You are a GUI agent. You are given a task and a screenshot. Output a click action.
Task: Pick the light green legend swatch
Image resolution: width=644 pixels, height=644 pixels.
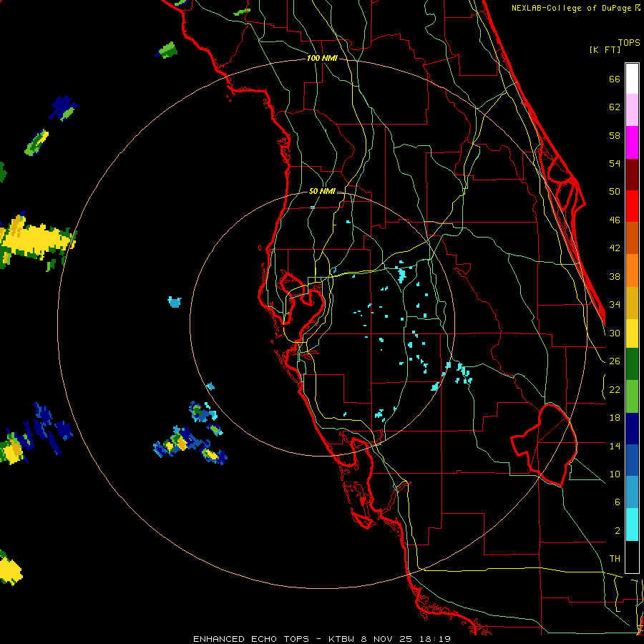click(x=632, y=396)
